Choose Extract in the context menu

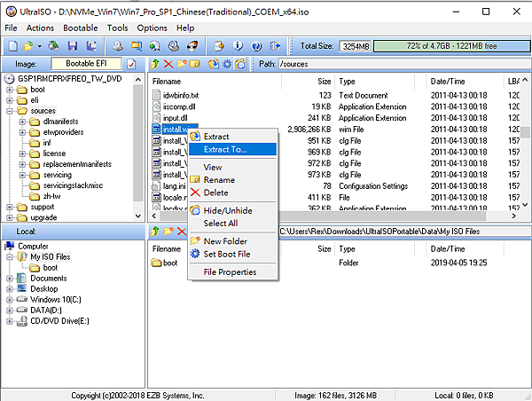pyautogui.click(x=232, y=137)
